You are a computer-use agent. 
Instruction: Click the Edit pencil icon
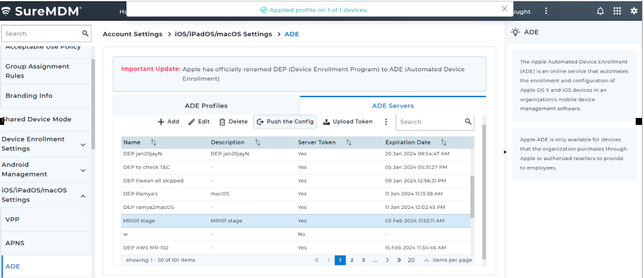coord(192,122)
